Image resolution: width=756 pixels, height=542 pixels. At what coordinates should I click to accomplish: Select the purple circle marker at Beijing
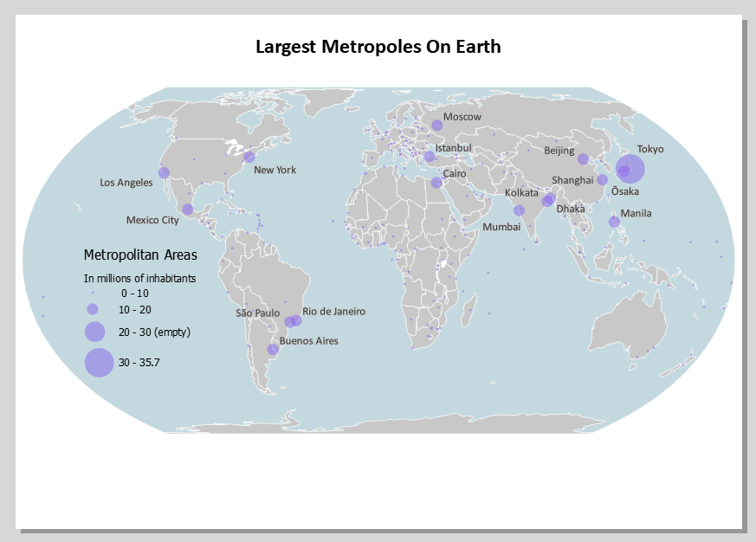(583, 158)
